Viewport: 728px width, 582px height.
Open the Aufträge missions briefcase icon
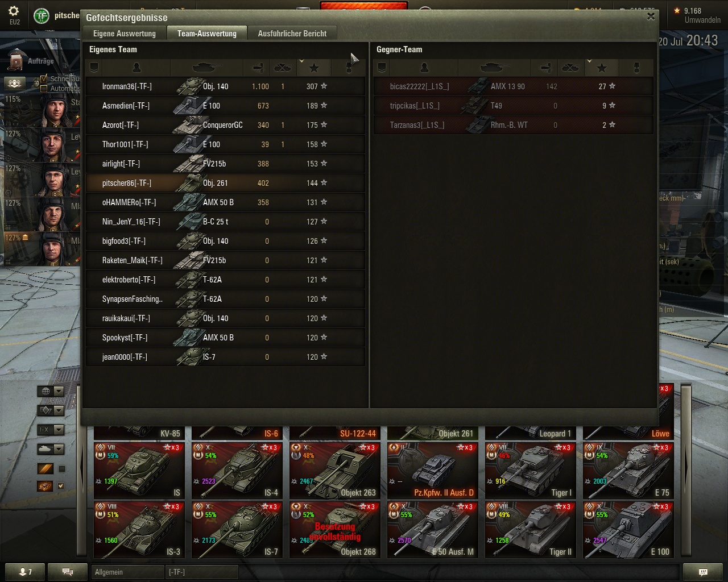(16, 61)
